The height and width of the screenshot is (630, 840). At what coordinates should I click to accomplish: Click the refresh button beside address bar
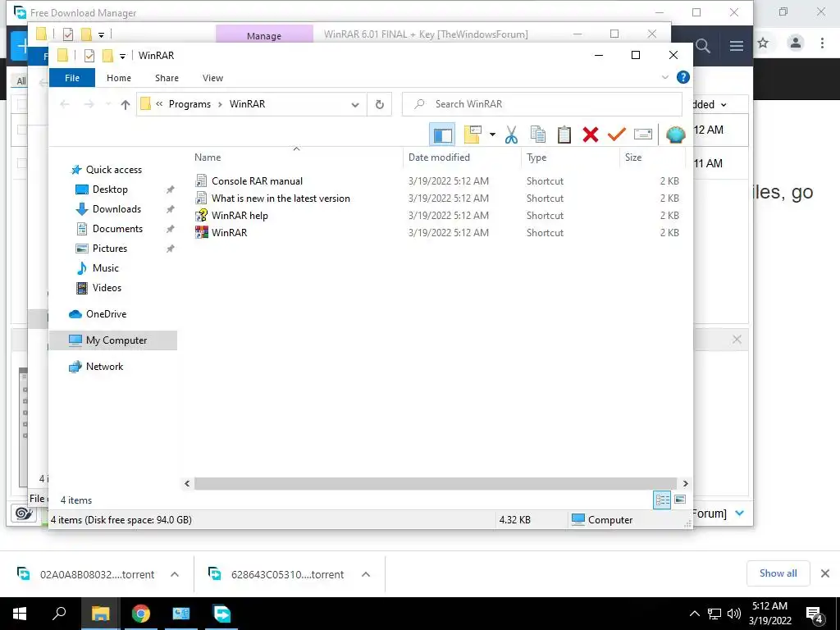coord(379,104)
